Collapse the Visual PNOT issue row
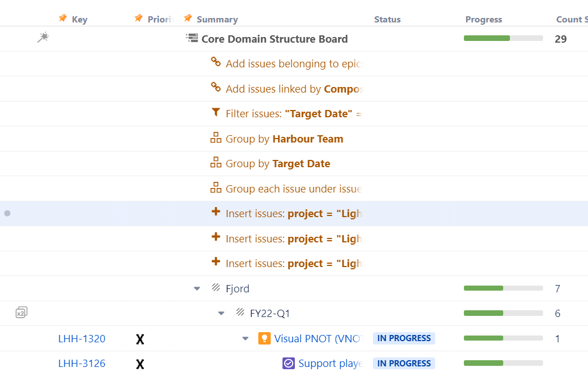The height and width of the screenshot is (372, 588). pyautogui.click(x=245, y=338)
